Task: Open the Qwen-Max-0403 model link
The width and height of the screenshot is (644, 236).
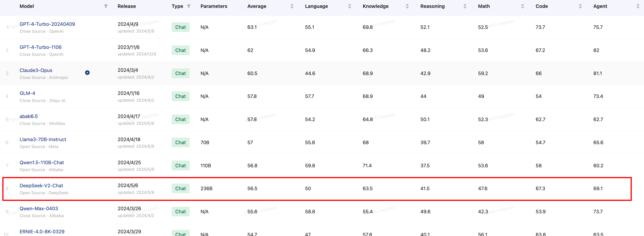Action: click(39, 208)
